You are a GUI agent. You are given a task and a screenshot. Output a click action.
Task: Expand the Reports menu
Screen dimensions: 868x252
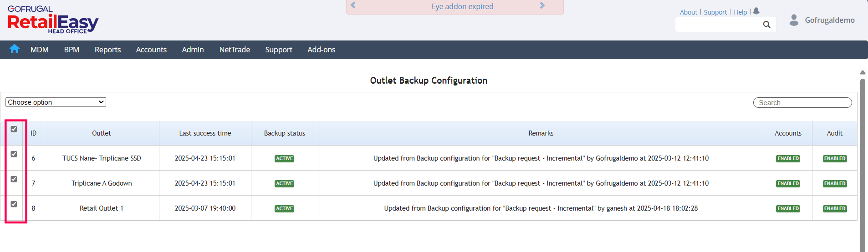click(107, 50)
